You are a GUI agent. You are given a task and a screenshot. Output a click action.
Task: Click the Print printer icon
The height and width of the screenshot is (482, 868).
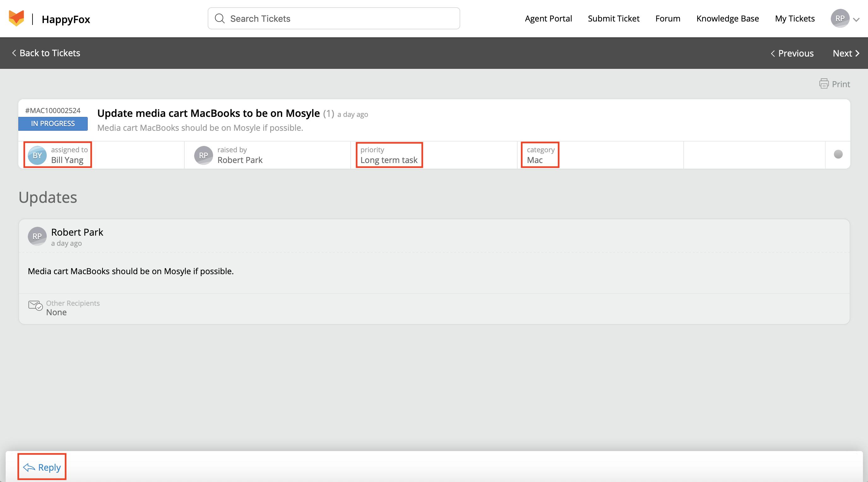824,84
